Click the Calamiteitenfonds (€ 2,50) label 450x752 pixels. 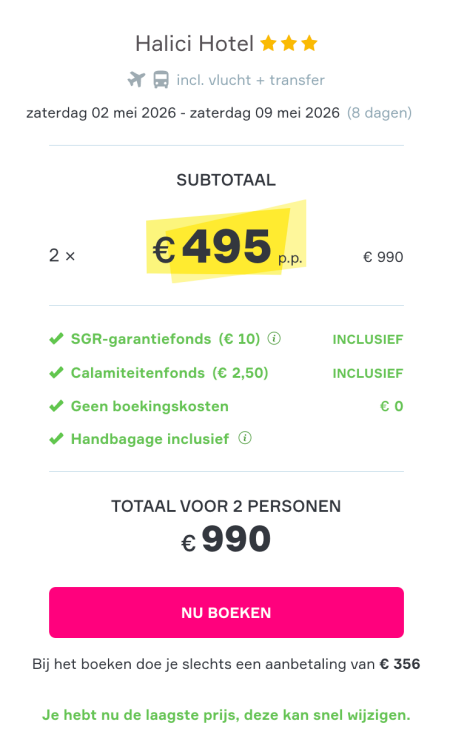169,373
